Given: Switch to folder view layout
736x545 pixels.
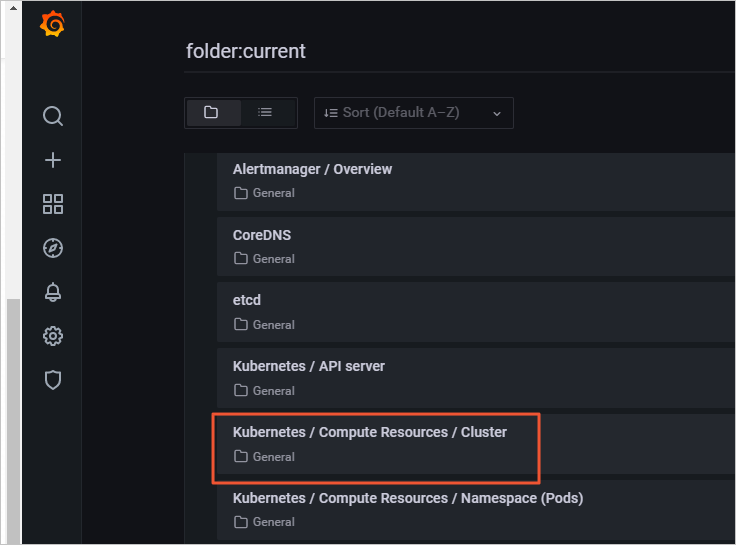Looking at the screenshot, I should tap(212, 112).
